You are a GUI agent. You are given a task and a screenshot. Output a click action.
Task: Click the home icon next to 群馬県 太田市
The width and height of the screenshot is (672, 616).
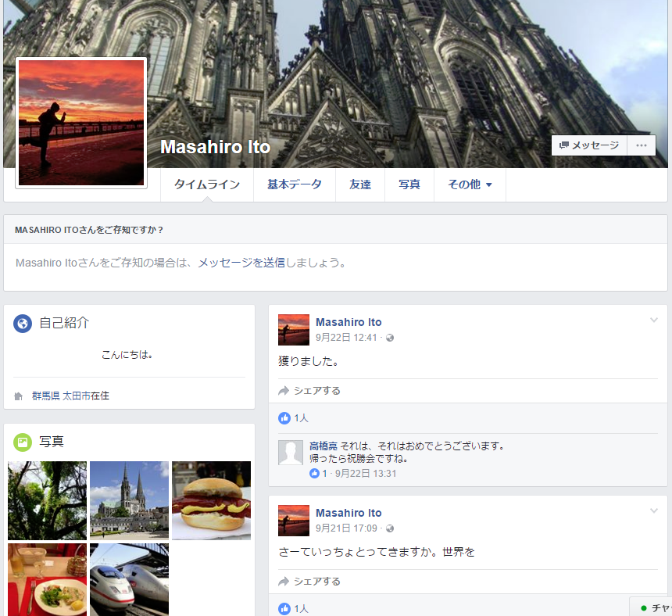pos(19,396)
